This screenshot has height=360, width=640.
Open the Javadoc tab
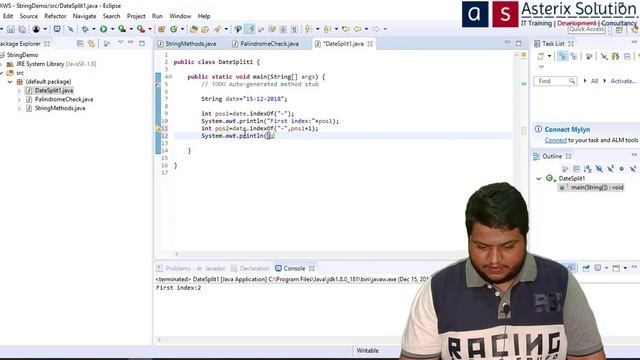[x=211, y=269]
